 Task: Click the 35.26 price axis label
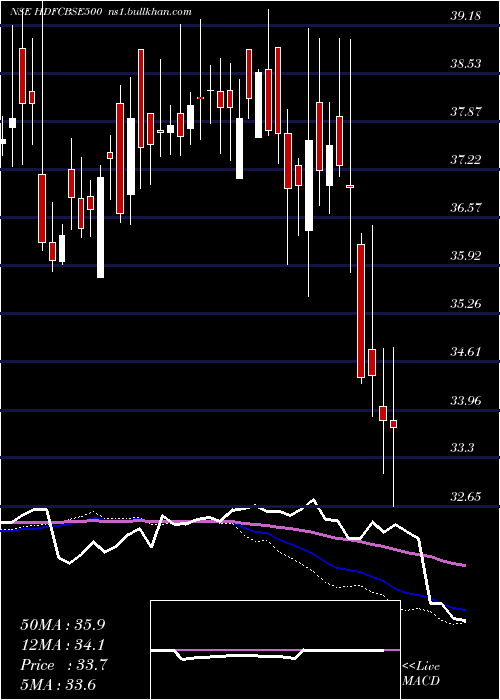coord(465,304)
